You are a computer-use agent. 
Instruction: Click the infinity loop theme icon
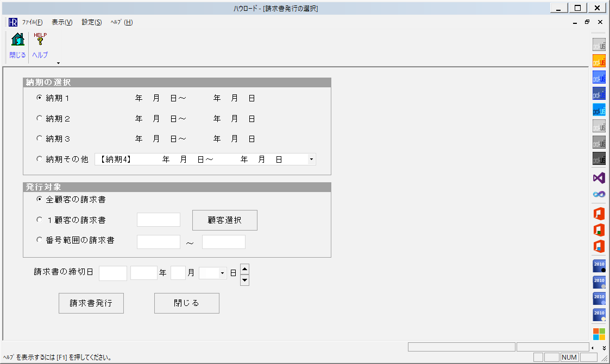[599, 194]
